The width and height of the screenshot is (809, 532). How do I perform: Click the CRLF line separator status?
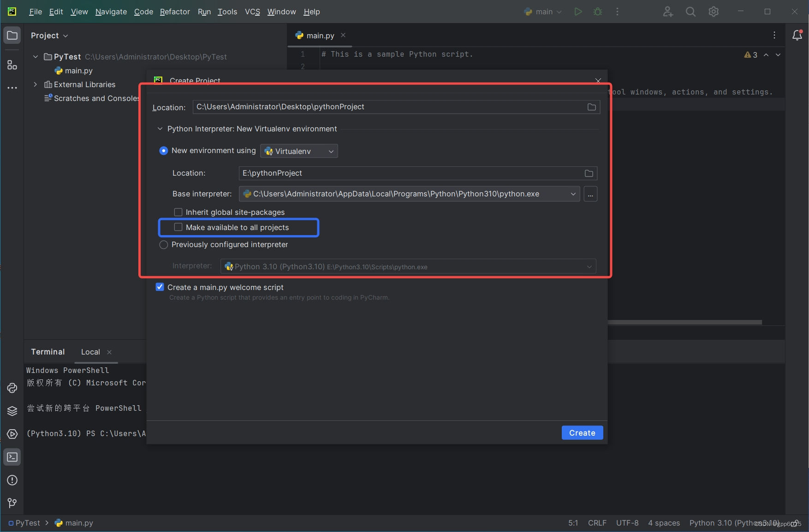597,523
